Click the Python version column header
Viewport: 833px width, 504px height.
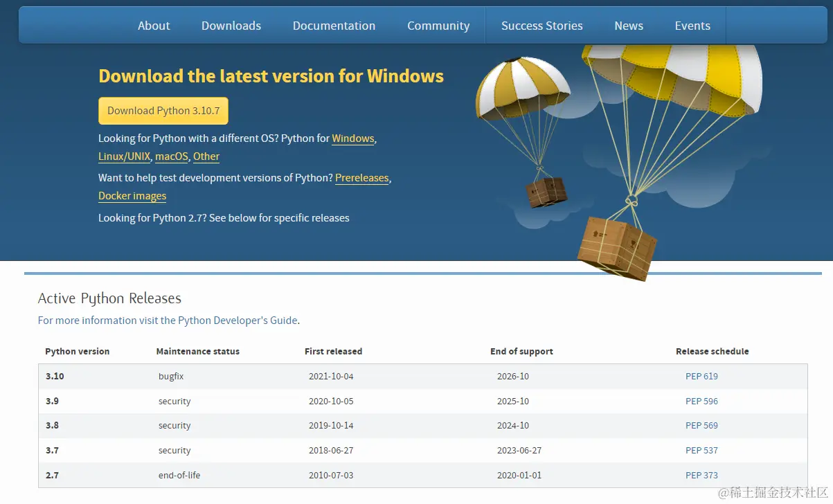[x=78, y=352]
